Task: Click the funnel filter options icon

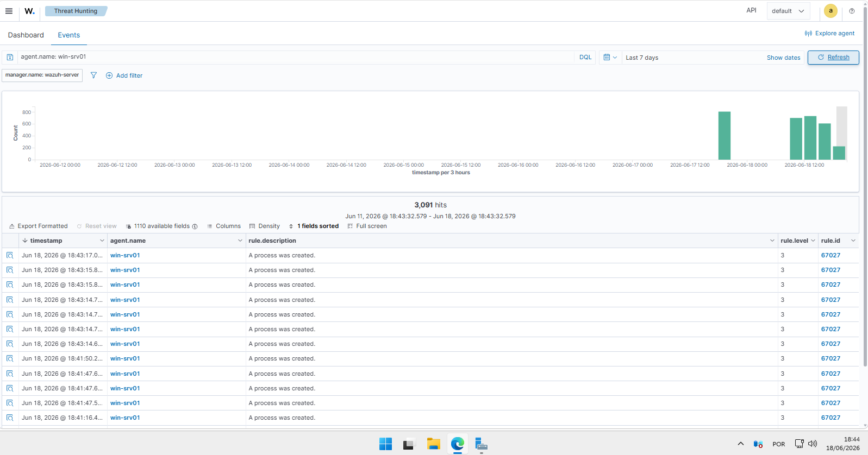Action: 93,75
